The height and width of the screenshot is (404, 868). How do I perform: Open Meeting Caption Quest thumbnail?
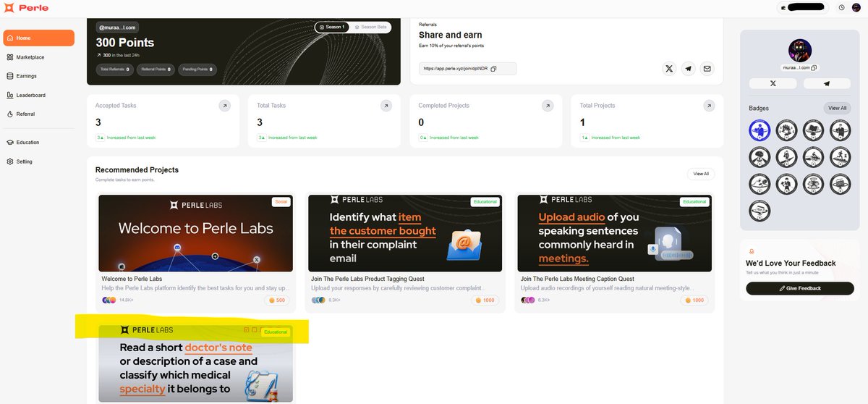tap(614, 233)
